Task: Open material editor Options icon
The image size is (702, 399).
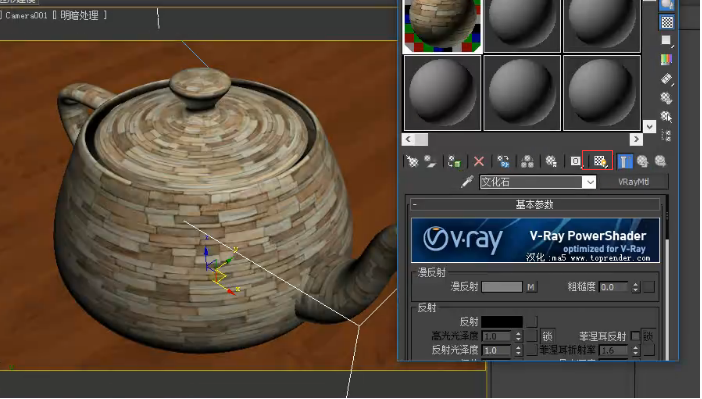Action: [x=667, y=98]
